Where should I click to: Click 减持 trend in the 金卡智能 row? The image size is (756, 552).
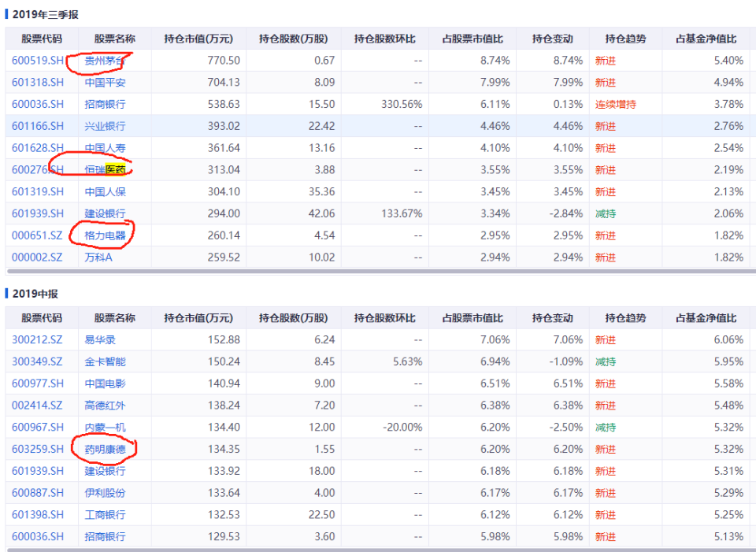point(606,361)
